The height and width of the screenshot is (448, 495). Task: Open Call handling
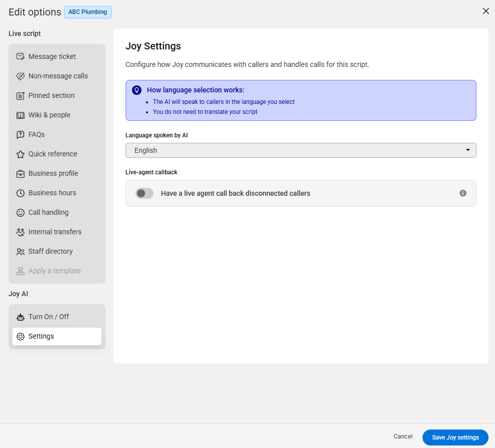click(x=57, y=212)
